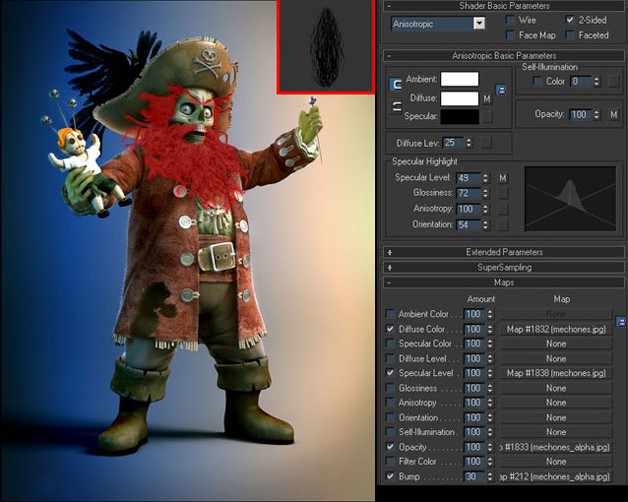Click the empty map button beside Glossiness
Screen dimensions: 628x502
click(x=503, y=193)
